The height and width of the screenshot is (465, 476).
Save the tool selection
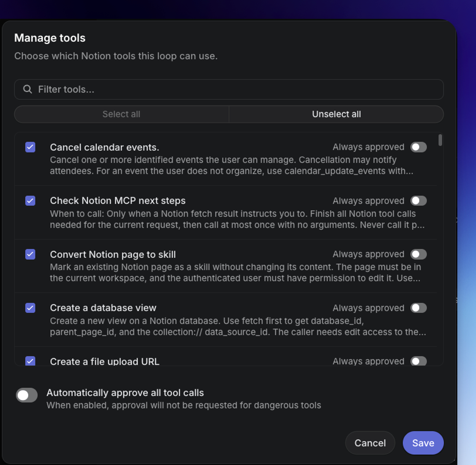click(423, 443)
